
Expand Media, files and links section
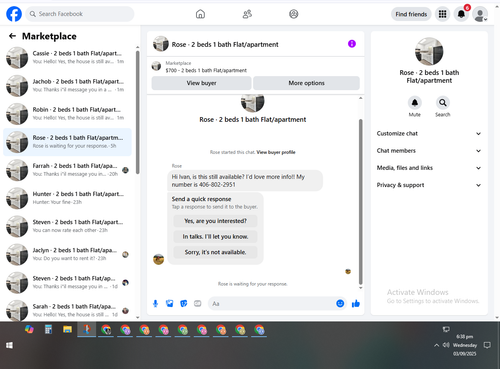[429, 168]
